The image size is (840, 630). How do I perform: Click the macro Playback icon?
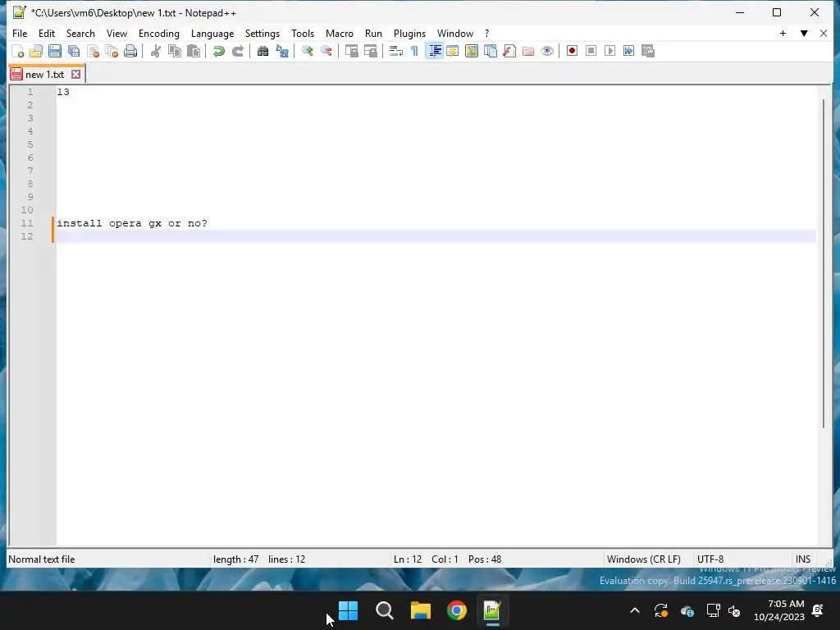tap(609, 51)
